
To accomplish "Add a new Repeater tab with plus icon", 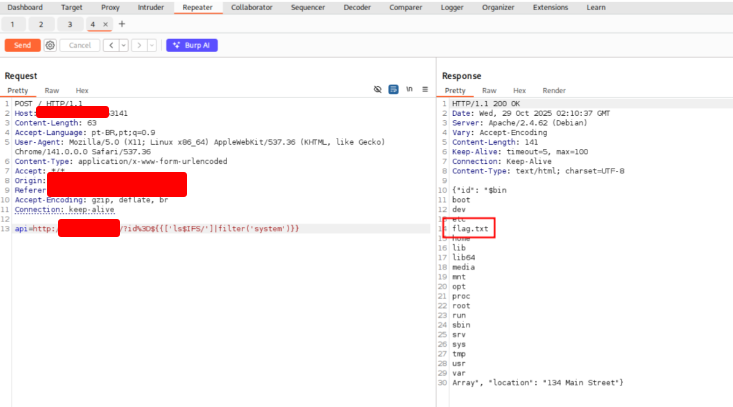I will tap(122, 24).
